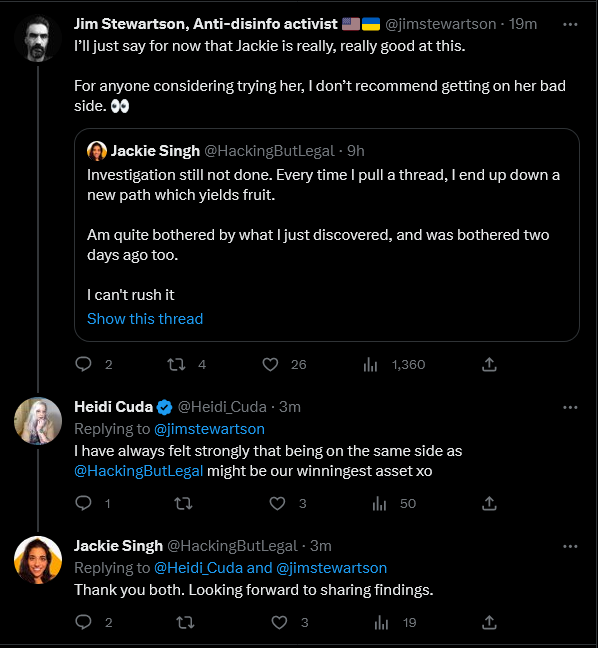The width and height of the screenshot is (598, 648).
Task: Like Heidi Cuda's reply
Action: point(277,503)
